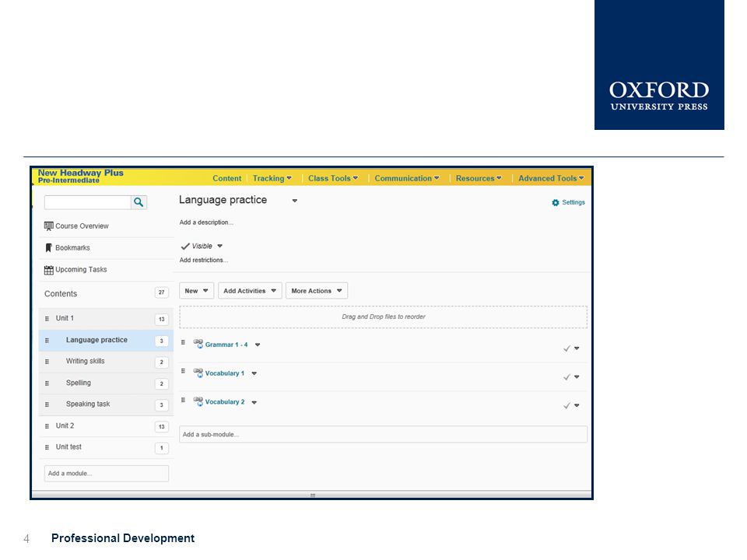Open the Vocabulary 2 link
Viewport: 747px width, 560px height.
tap(225, 402)
